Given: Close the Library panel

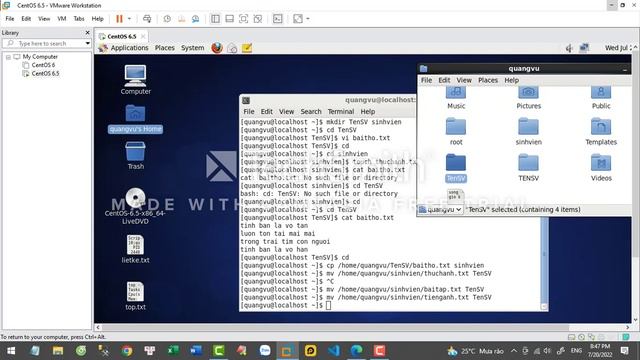Looking at the screenshot, I should [x=87, y=33].
